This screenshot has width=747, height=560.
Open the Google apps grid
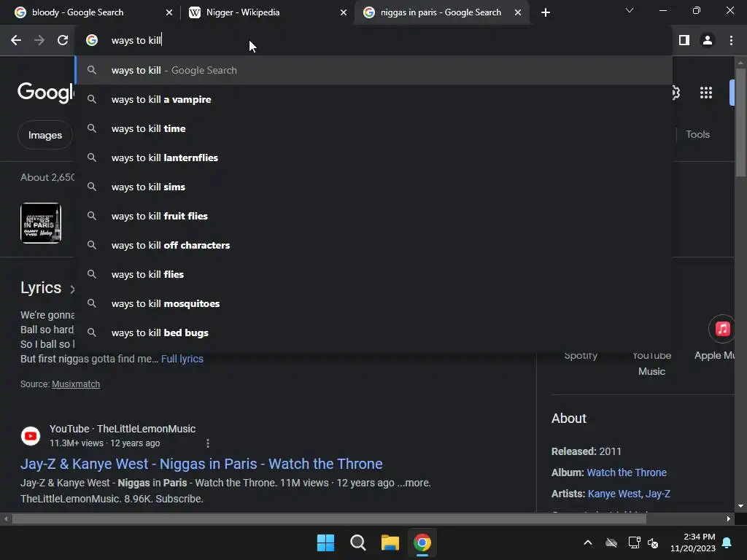[x=705, y=93]
